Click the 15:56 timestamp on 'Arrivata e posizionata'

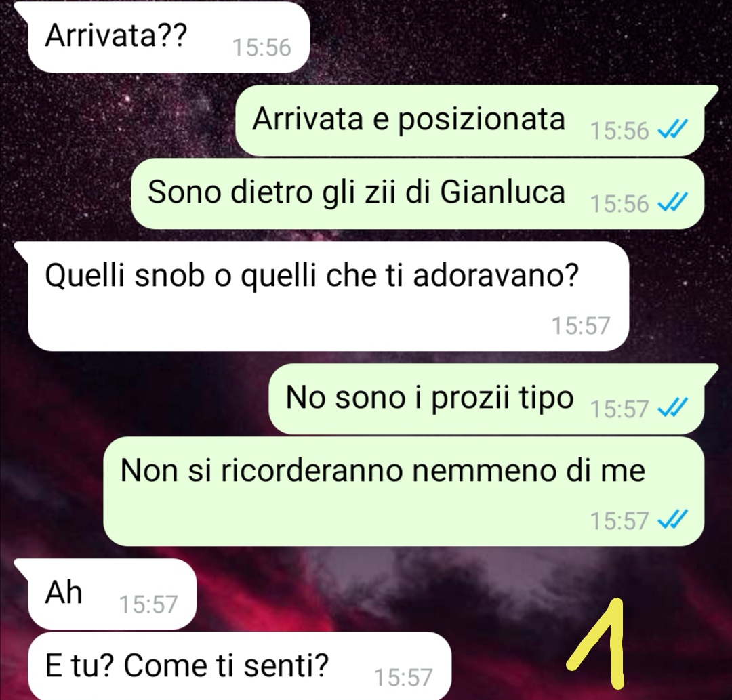click(619, 130)
